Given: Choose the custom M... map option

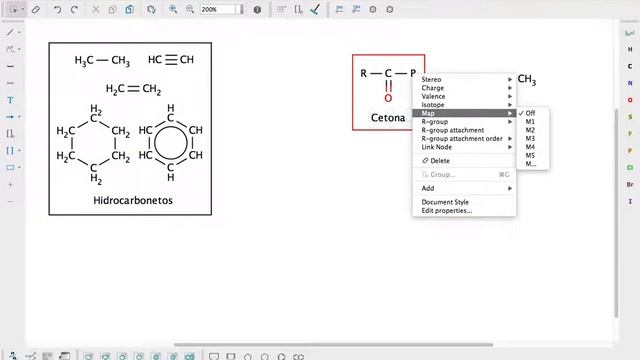Looking at the screenshot, I should click(533, 164).
